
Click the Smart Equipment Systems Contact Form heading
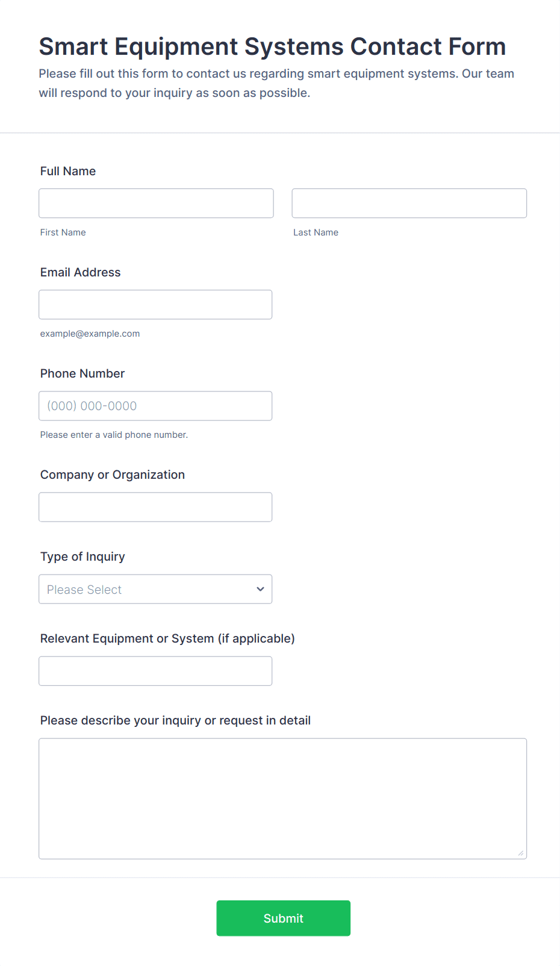[x=272, y=46]
